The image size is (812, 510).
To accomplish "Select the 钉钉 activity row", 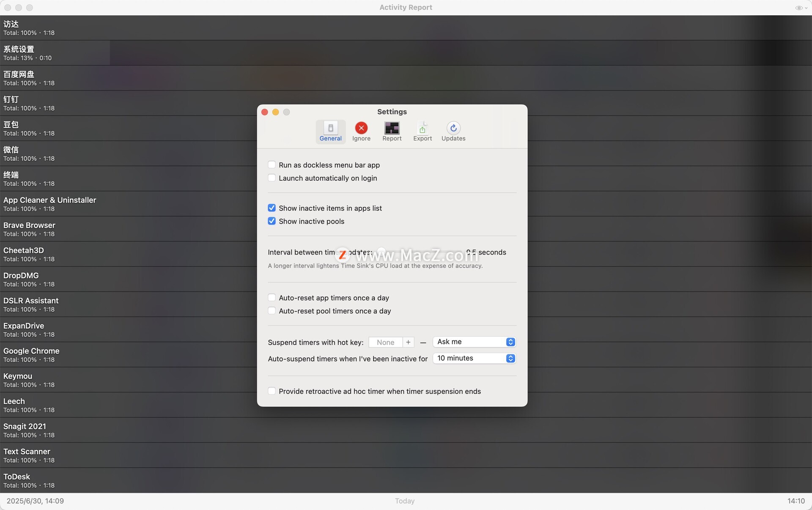I will [406, 103].
